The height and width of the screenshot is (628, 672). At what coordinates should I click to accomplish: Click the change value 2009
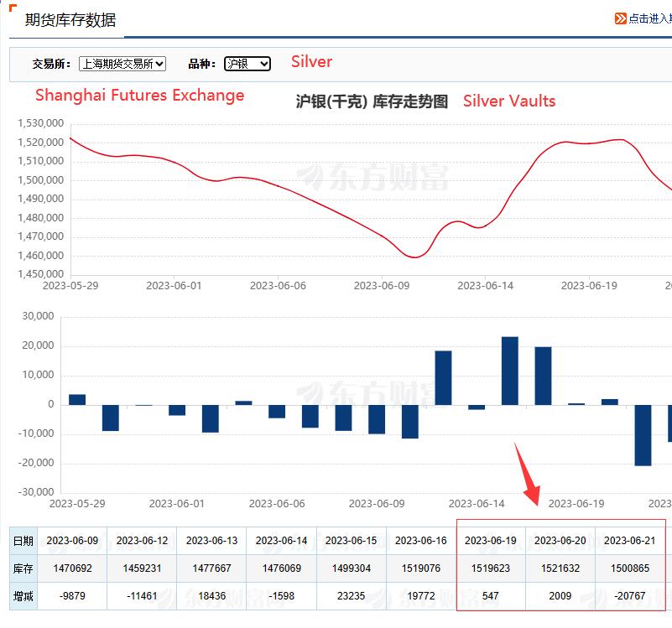[560, 596]
